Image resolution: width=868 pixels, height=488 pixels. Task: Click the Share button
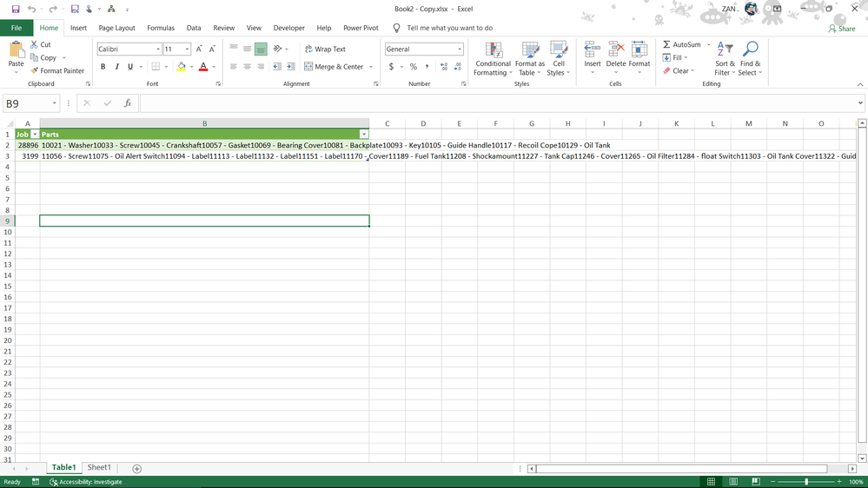click(842, 28)
